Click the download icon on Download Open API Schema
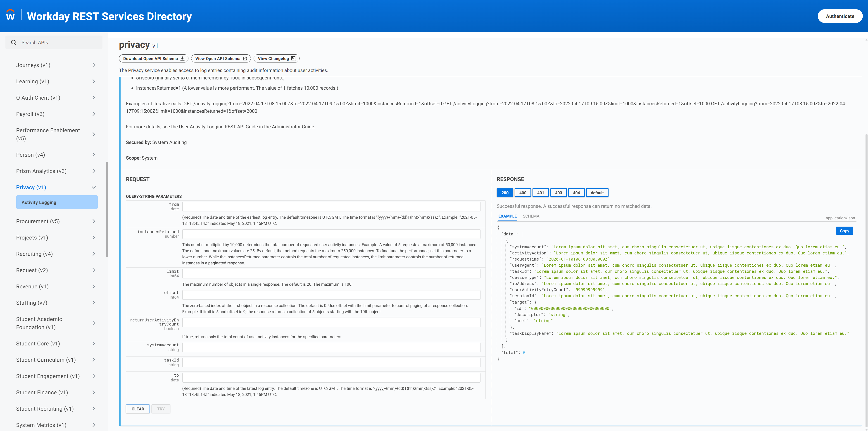868x431 pixels. tap(182, 59)
